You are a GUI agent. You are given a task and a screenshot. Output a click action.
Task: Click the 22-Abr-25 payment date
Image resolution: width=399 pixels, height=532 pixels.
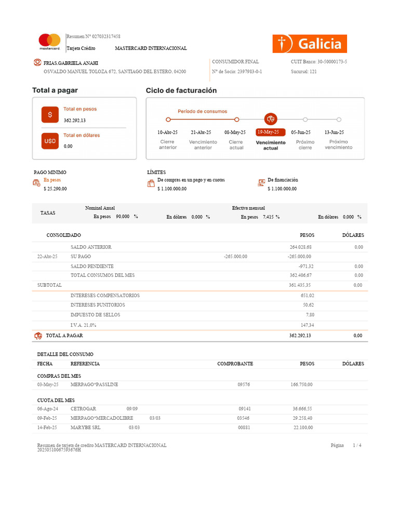pos(47,257)
